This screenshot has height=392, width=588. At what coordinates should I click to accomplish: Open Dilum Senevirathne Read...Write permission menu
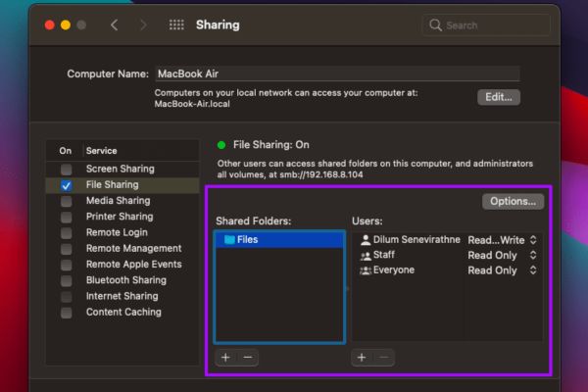point(503,240)
